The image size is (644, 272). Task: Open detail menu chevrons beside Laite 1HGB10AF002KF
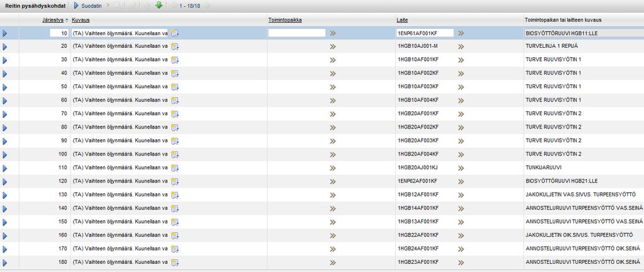coord(461,74)
